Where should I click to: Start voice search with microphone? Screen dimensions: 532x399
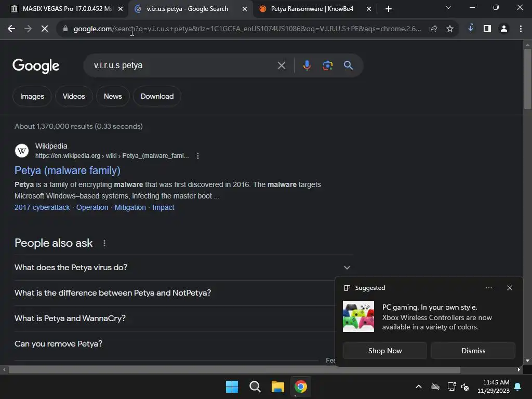point(307,65)
